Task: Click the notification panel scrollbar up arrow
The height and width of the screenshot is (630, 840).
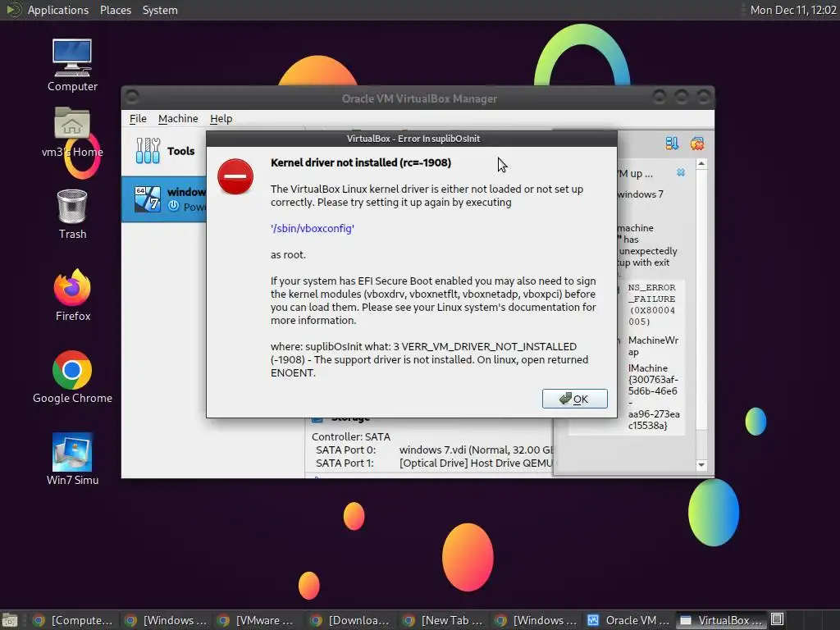Action: [x=701, y=163]
